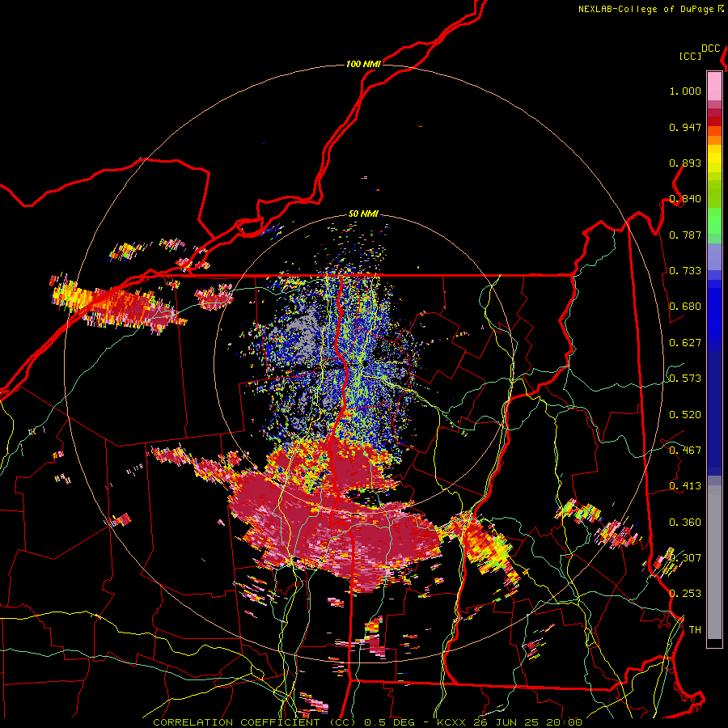Image resolution: width=728 pixels, height=728 pixels.
Task: Select the 0.947 legend value
Action: click(x=685, y=127)
